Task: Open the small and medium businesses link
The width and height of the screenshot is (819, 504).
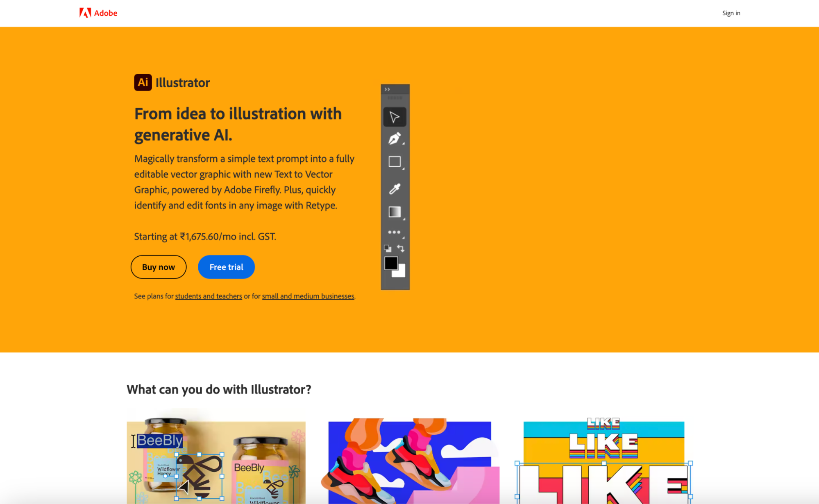Action: point(308,296)
